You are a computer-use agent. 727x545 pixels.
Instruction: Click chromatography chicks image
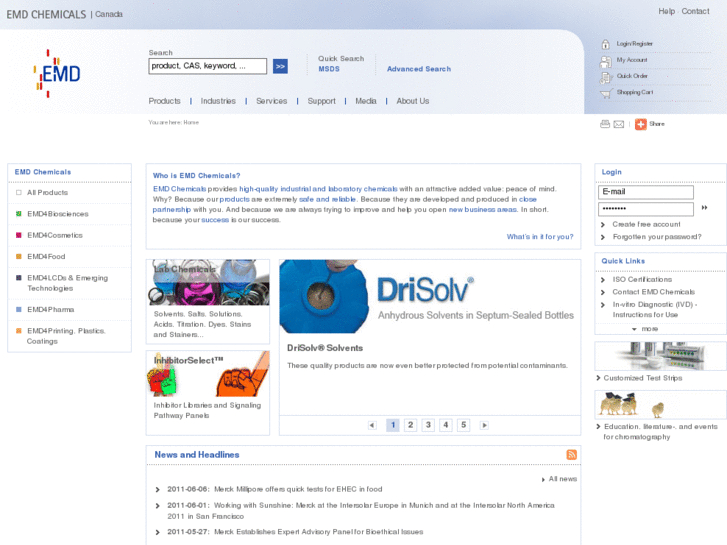click(x=660, y=404)
